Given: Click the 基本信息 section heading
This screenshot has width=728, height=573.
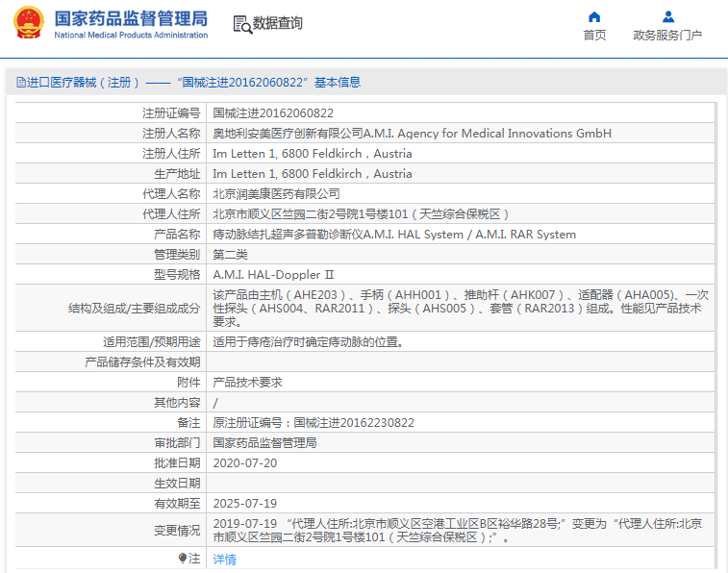Looking at the screenshot, I should click(338, 83).
